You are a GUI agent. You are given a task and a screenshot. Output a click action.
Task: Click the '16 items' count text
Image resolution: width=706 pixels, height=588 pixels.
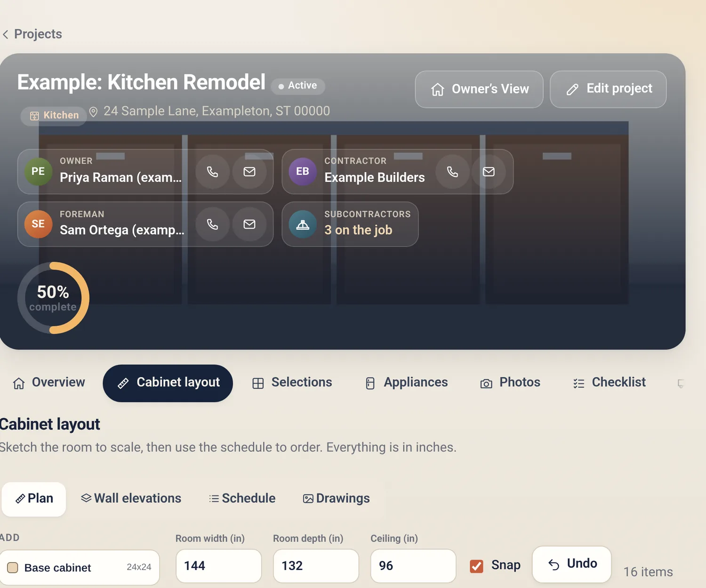point(648,572)
